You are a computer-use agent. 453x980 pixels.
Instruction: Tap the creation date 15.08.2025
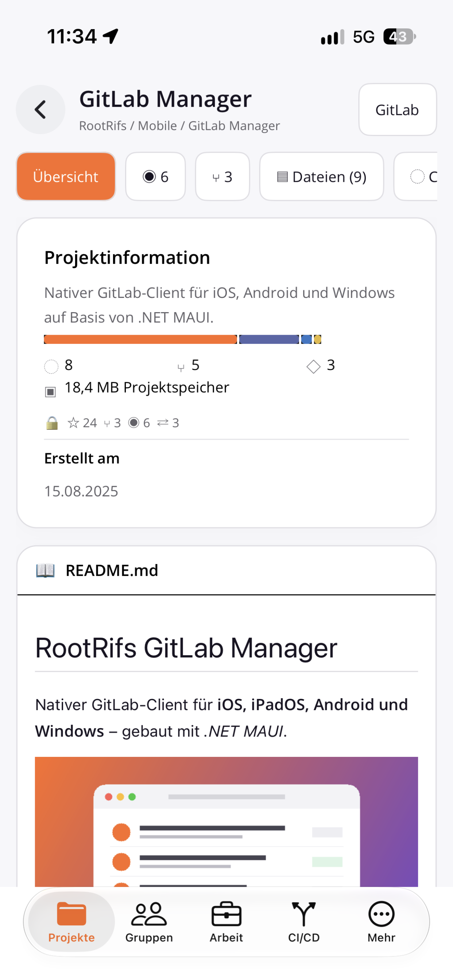pos(81,491)
